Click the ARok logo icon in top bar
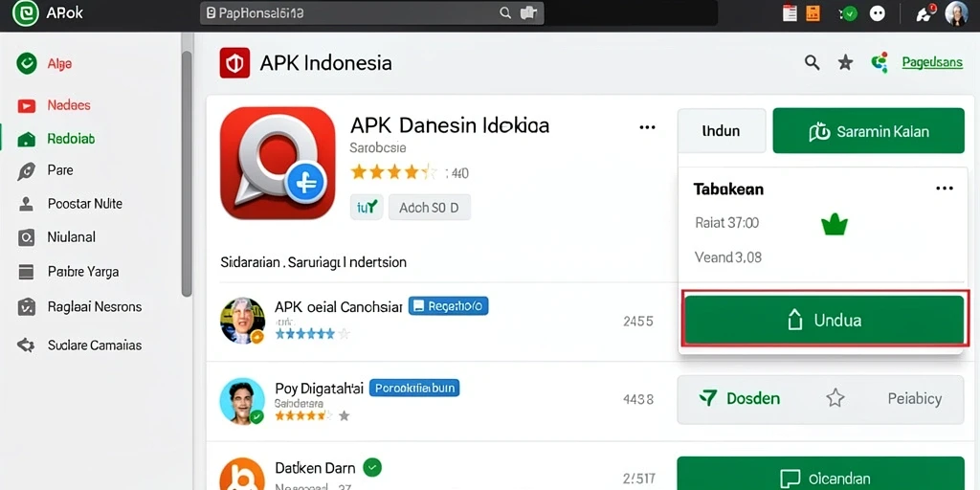Viewport: 980px width, 490px height. pos(26,13)
